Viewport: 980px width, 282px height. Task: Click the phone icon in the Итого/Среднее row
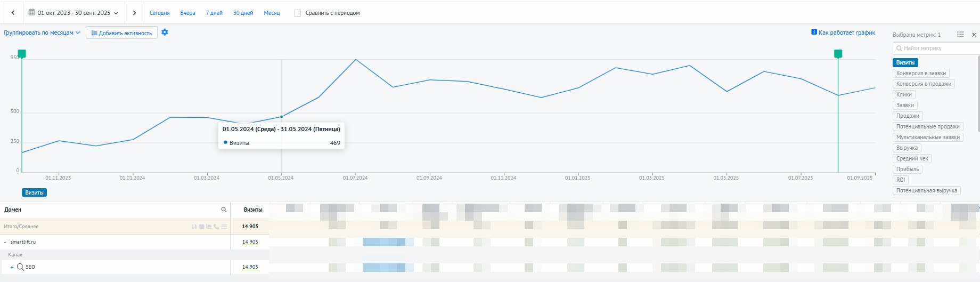pos(216,227)
